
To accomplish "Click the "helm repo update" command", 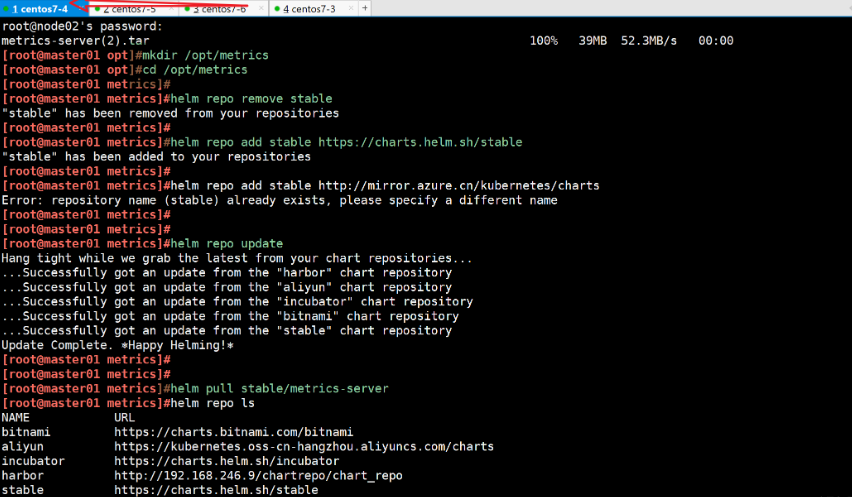I will point(227,243).
